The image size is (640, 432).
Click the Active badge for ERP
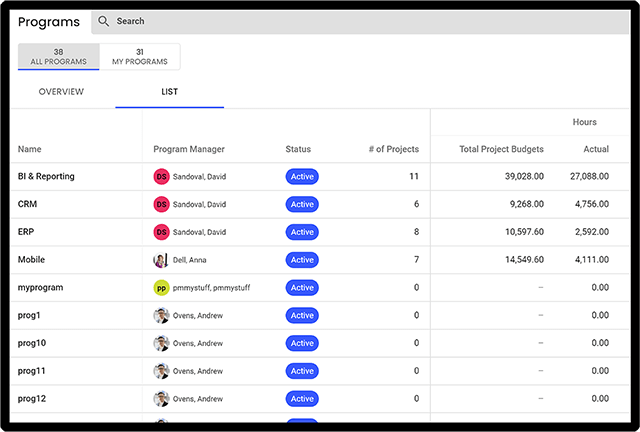tap(302, 232)
